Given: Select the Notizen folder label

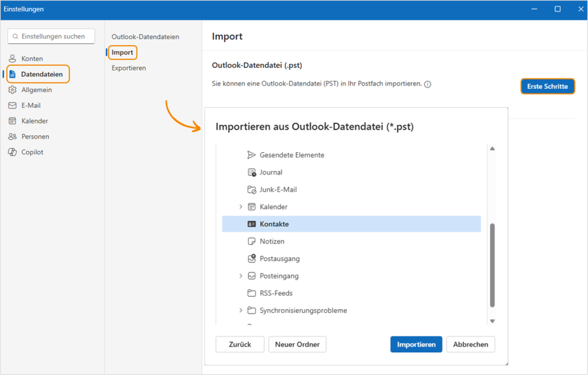Looking at the screenshot, I should pyautogui.click(x=272, y=241).
